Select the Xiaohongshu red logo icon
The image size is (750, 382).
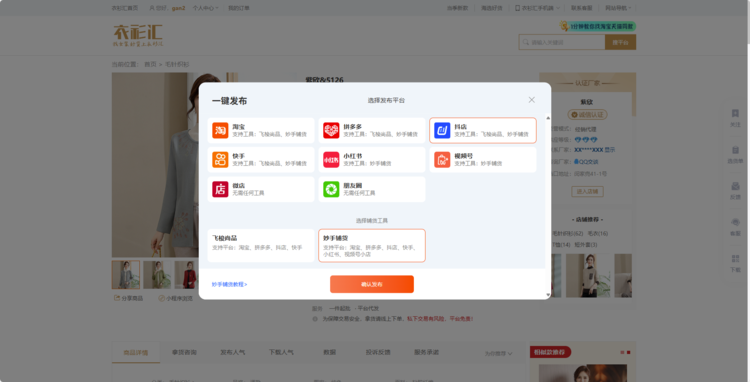click(331, 160)
